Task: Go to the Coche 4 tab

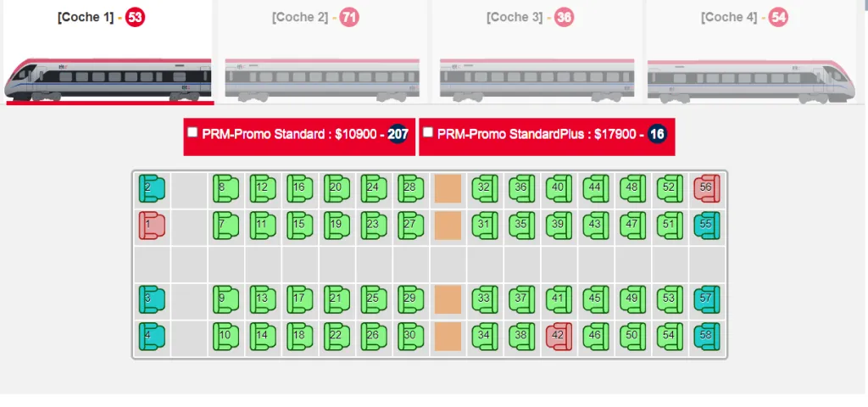Action: [x=729, y=17]
